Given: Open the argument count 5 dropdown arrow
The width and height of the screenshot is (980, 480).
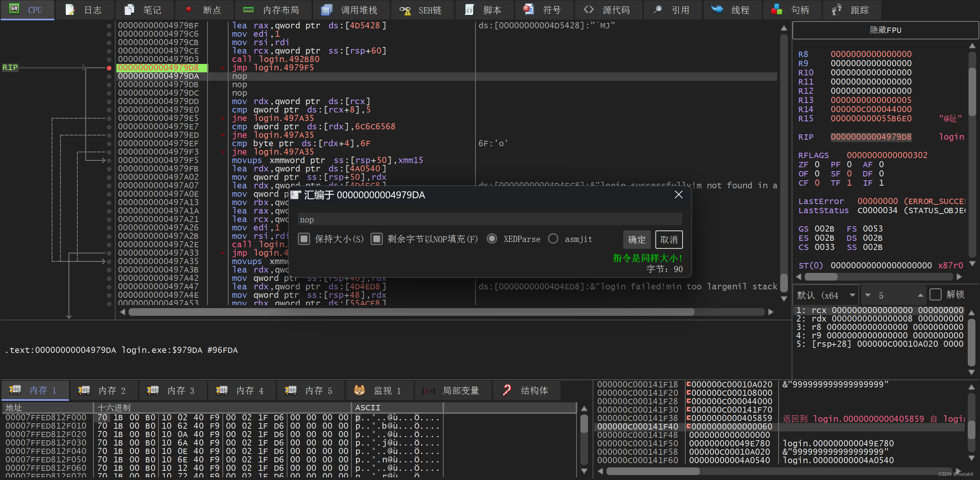Looking at the screenshot, I should 868,295.
